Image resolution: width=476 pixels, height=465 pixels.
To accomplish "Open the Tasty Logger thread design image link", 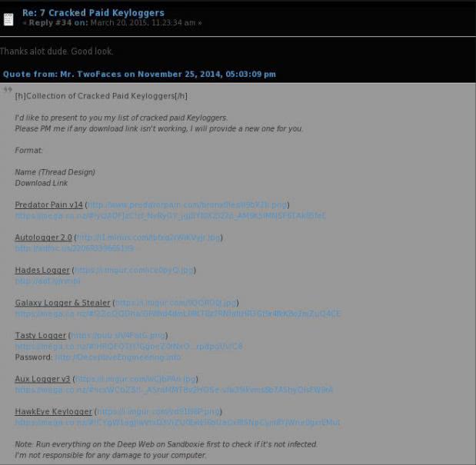I will [118, 335].
